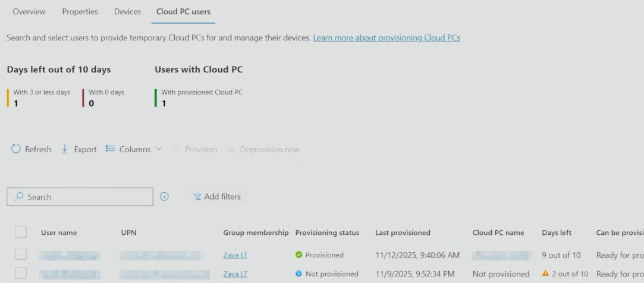Screen dimensions: 644x283
Task: Check the Not provisioned user's row checkbox
Action: coord(21,273)
